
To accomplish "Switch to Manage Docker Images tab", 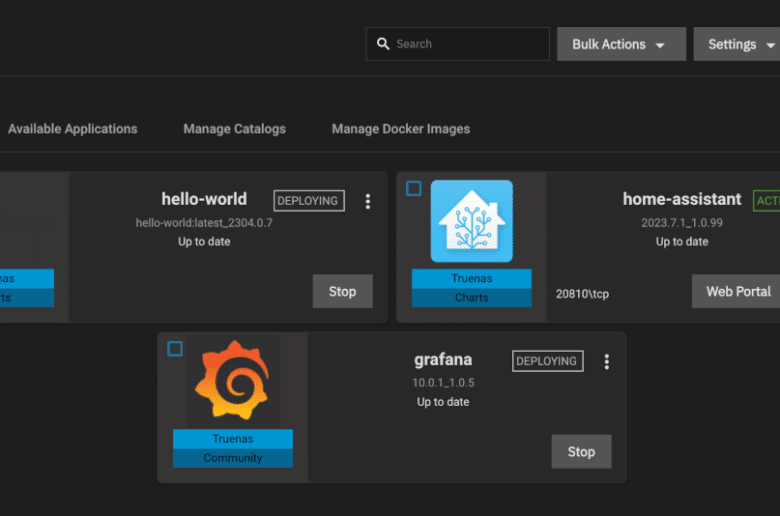I will [x=400, y=129].
